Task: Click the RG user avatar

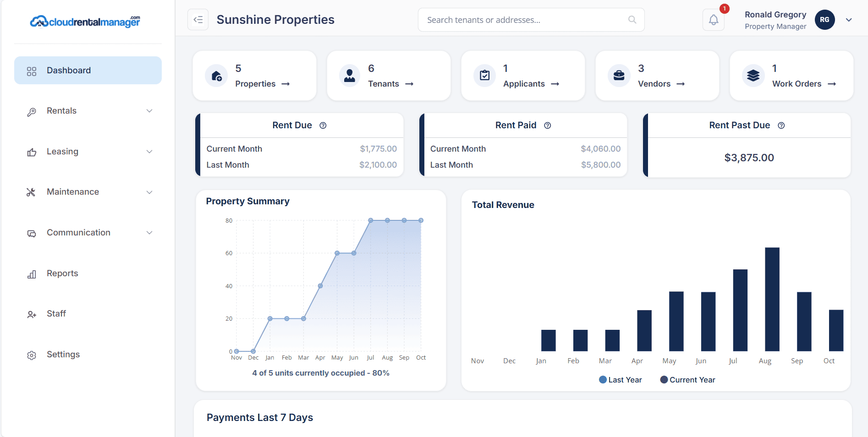Action: tap(824, 20)
